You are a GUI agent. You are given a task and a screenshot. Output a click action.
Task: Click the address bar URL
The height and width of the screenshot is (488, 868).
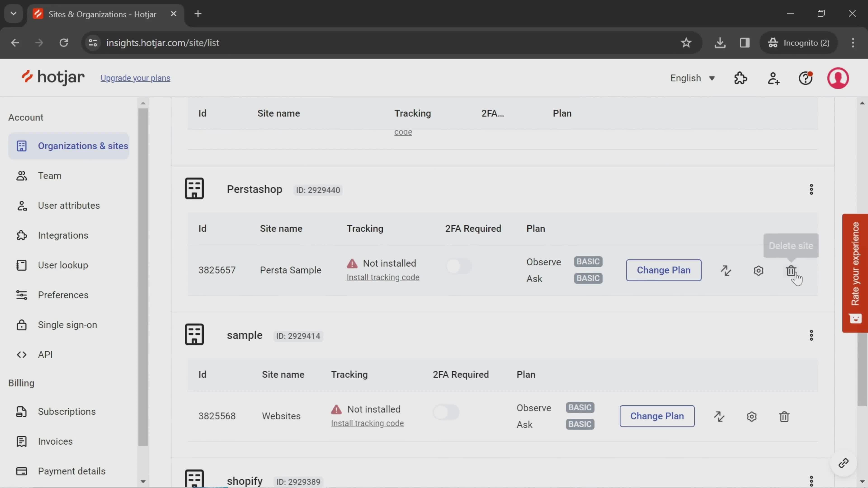(x=163, y=43)
